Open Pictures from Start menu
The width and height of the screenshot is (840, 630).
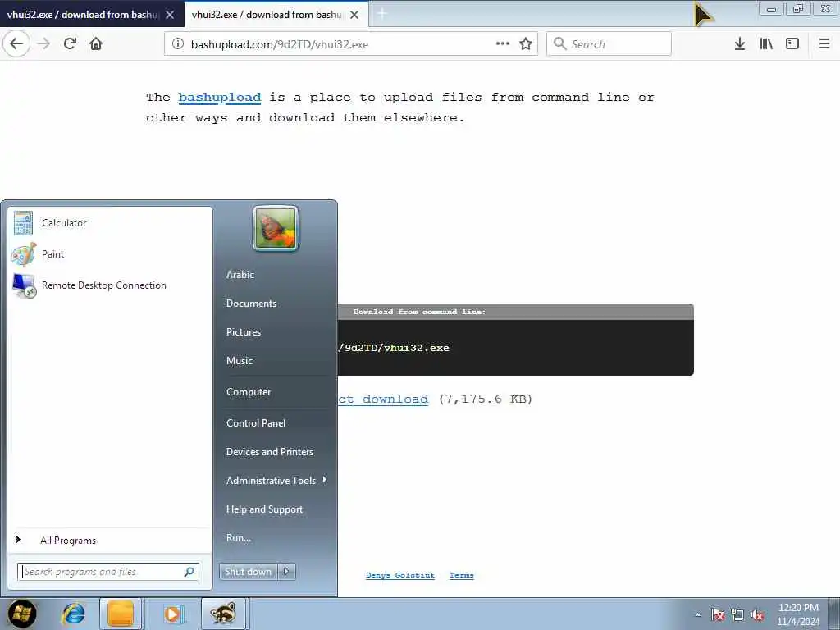(243, 332)
